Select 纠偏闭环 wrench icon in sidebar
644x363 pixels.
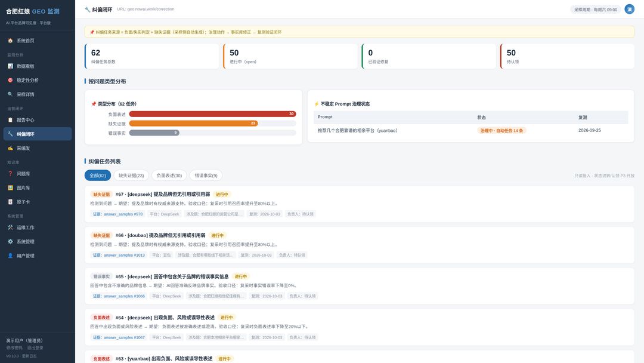[x=10, y=134]
